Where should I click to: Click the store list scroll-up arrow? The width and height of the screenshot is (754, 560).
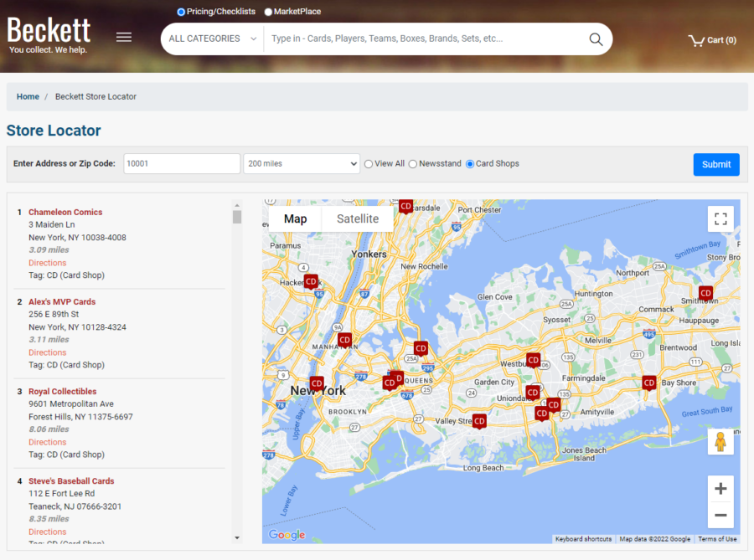pyautogui.click(x=236, y=204)
